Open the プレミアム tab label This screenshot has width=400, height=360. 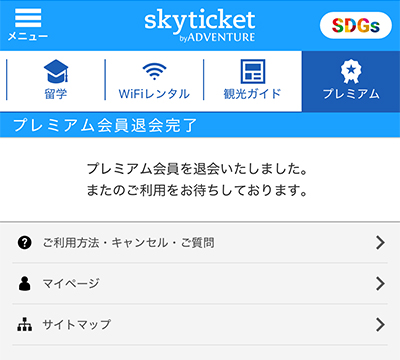(x=351, y=94)
